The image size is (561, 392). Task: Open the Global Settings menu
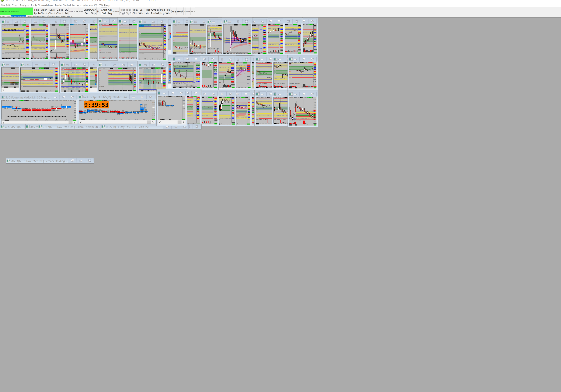click(72, 5)
